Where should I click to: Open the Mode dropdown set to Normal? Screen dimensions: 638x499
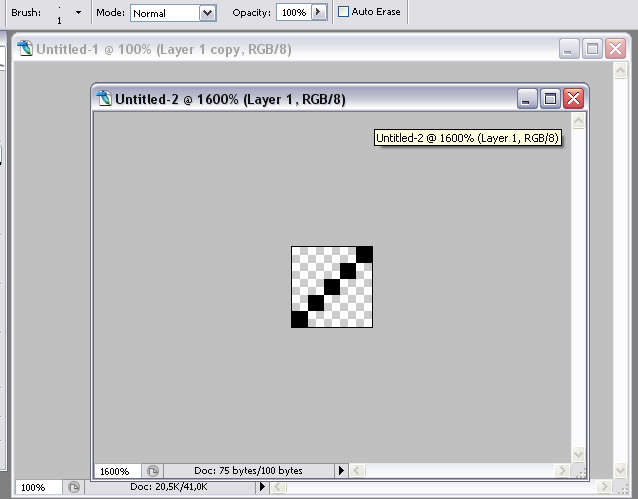tap(173, 13)
